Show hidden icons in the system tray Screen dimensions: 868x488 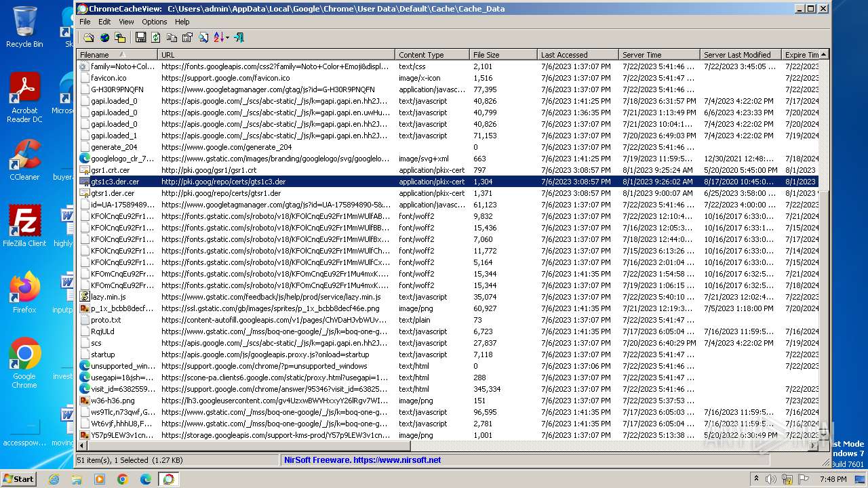(756, 479)
